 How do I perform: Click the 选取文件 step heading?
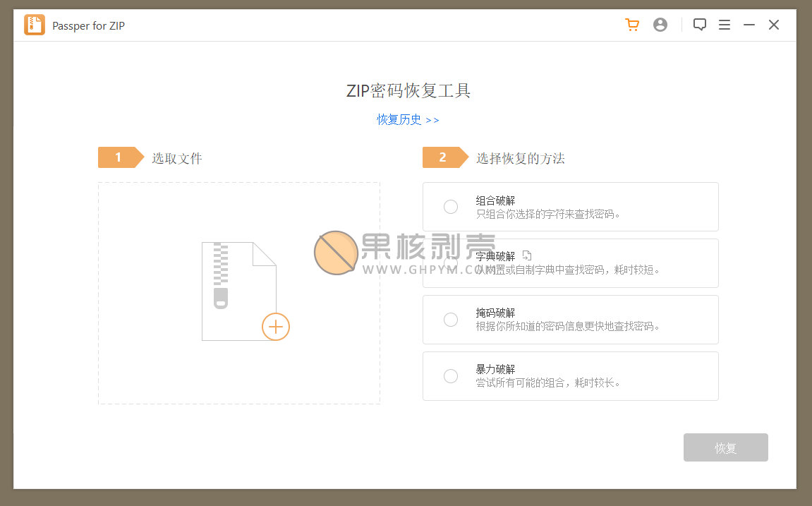[177, 158]
